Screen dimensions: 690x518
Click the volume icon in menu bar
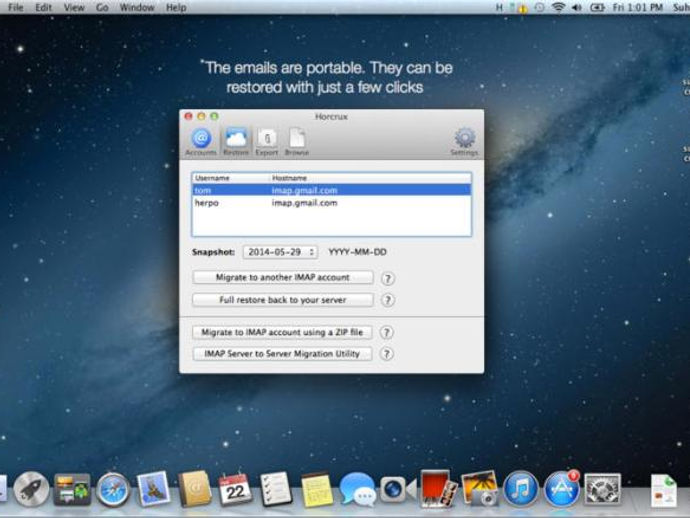click(577, 7)
